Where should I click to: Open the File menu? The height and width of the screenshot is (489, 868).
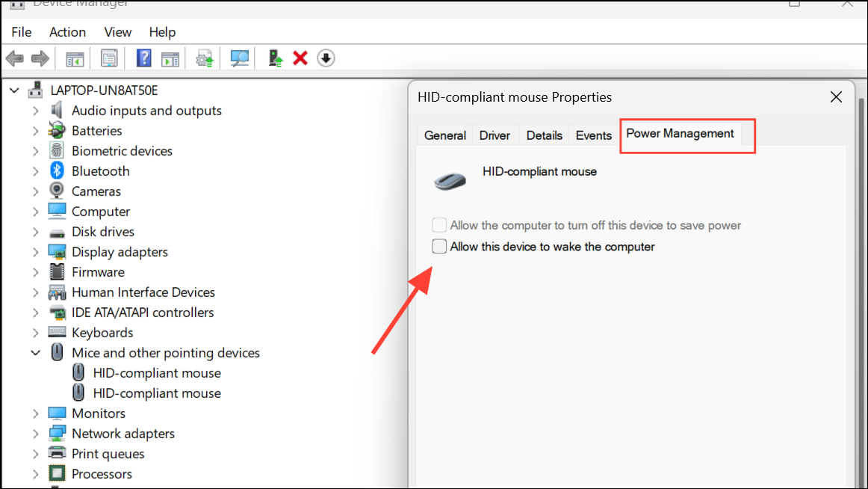tap(22, 32)
